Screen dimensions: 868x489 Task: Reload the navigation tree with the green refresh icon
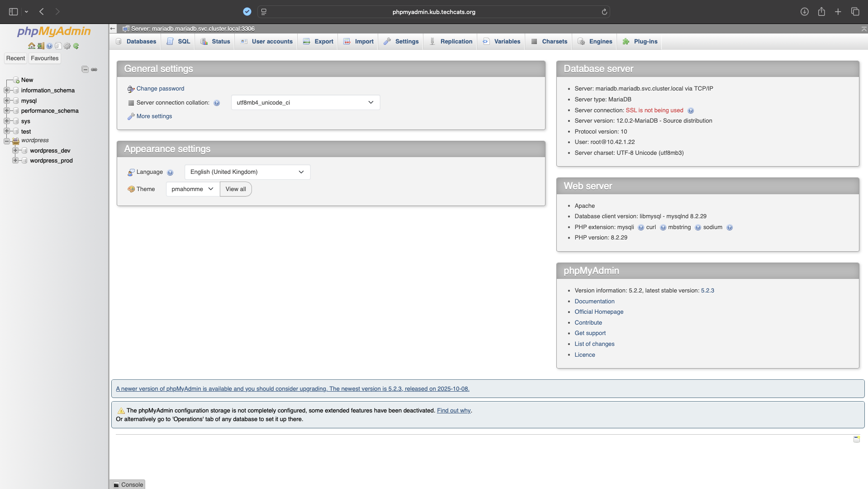[76, 46]
